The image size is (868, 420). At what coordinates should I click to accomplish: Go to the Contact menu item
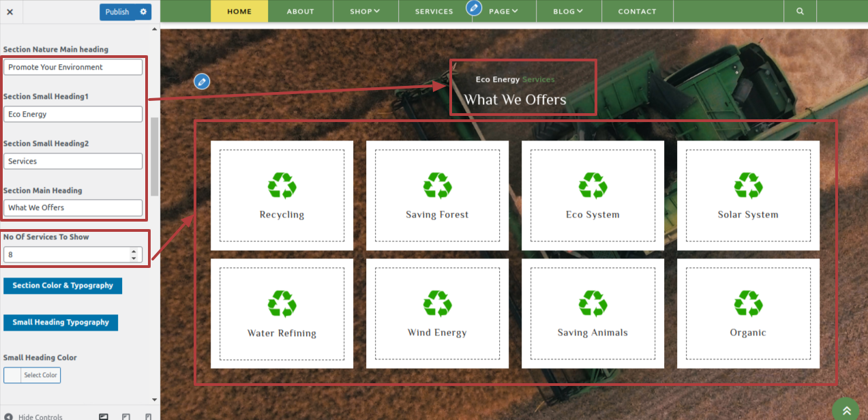(x=637, y=12)
